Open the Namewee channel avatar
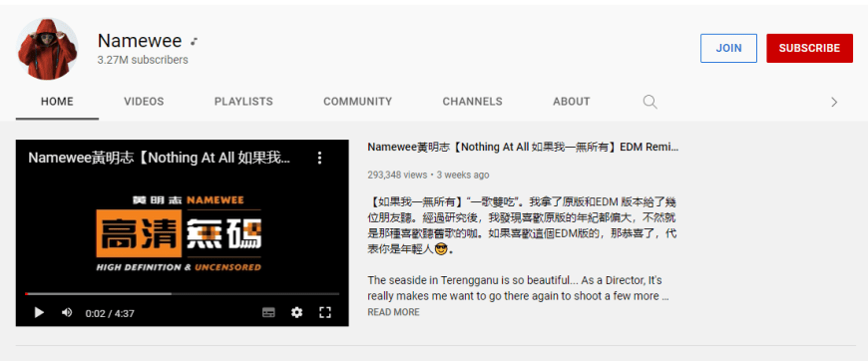The width and height of the screenshot is (868, 361). point(47,49)
